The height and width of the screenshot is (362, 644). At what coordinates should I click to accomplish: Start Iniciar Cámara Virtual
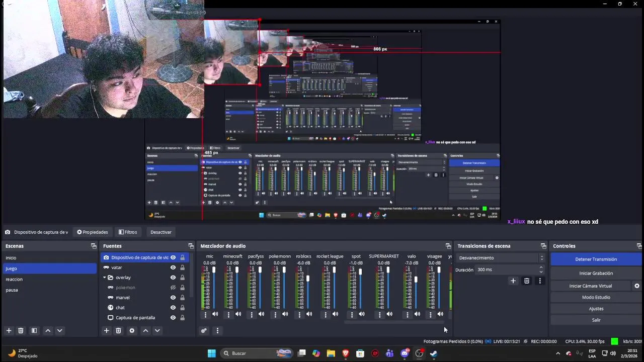point(591,286)
